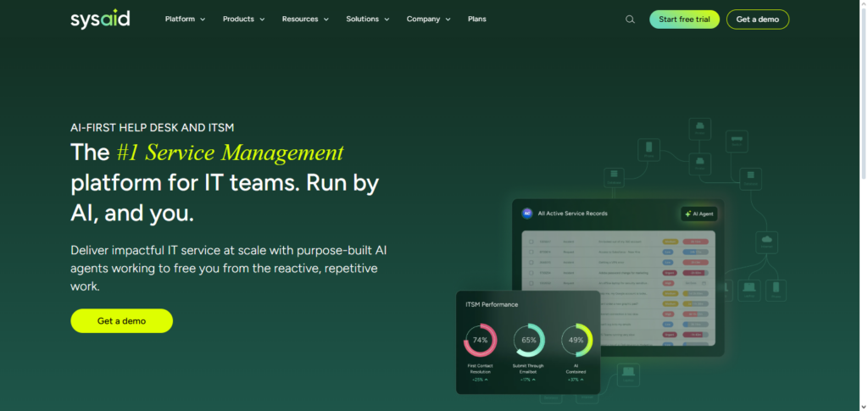868x411 pixels.
Task: Click the cloud node icon in the network diagram
Action: [x=766, y=242]
